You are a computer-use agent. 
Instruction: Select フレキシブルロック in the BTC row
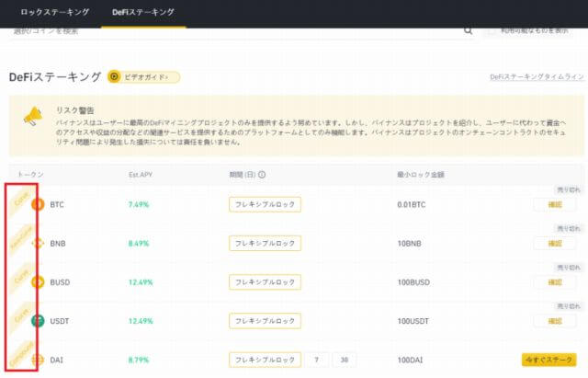[265, 204]
